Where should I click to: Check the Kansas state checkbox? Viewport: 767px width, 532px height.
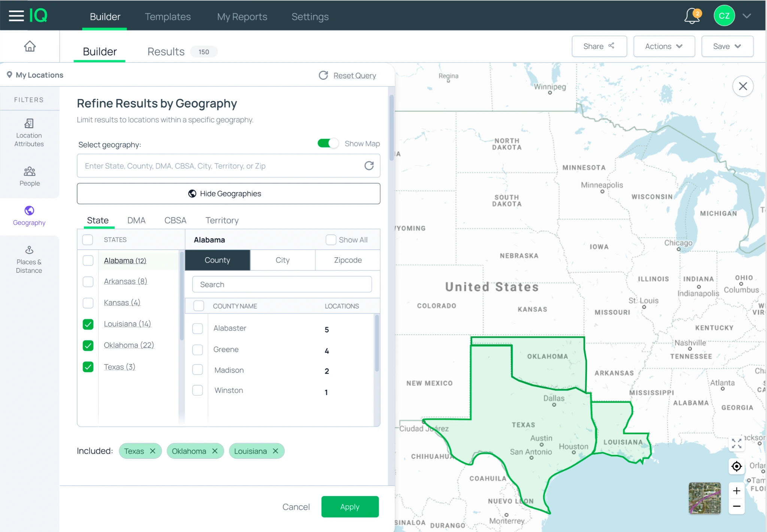click(88, 303)
